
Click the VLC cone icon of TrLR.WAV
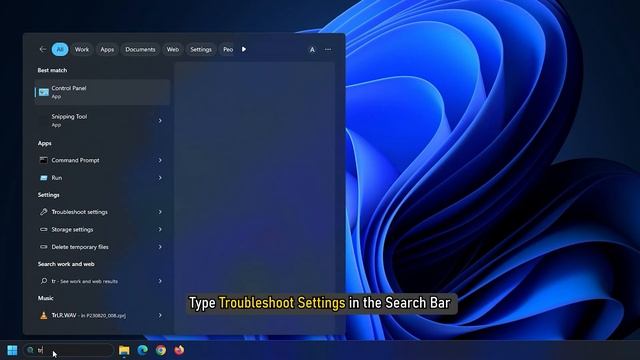tap(43, 315)
